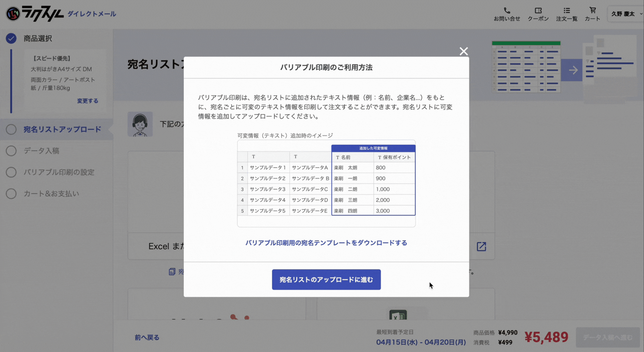Viewport: 644px width, 352px height.
Task: Click the 【スピード優先】 product label
Action: (51, 58)
